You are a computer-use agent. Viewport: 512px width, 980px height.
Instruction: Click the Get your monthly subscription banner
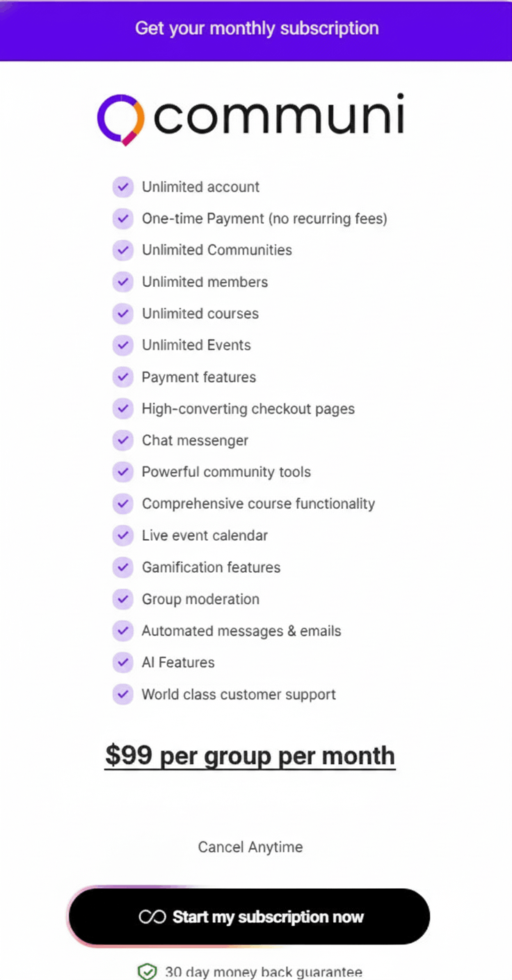tap(256, 29)
